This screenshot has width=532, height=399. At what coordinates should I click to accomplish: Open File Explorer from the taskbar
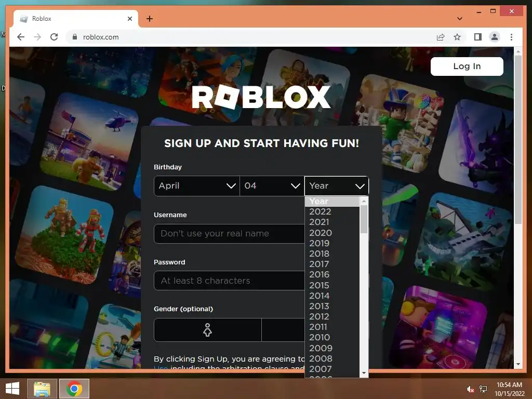coord(42,389)
